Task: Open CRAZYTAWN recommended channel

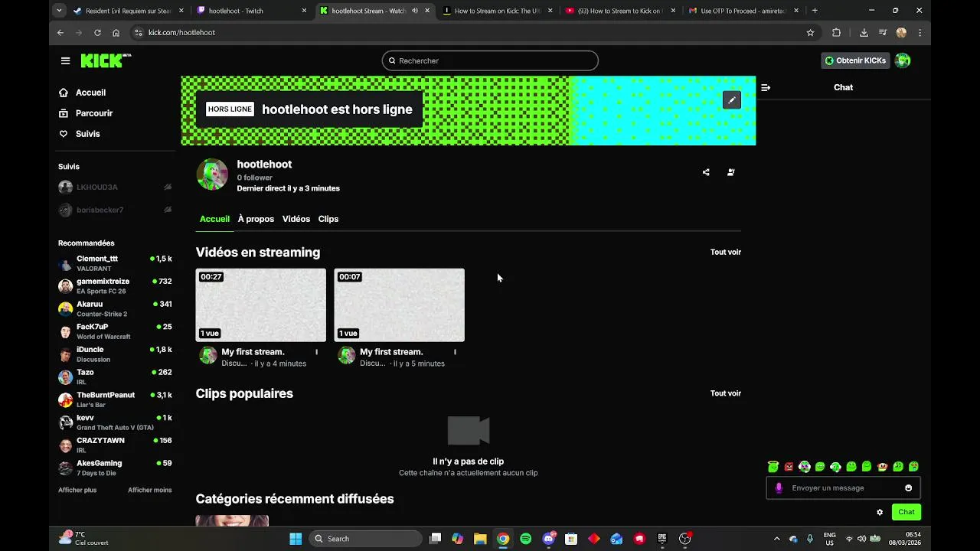Action: point(115,445)
